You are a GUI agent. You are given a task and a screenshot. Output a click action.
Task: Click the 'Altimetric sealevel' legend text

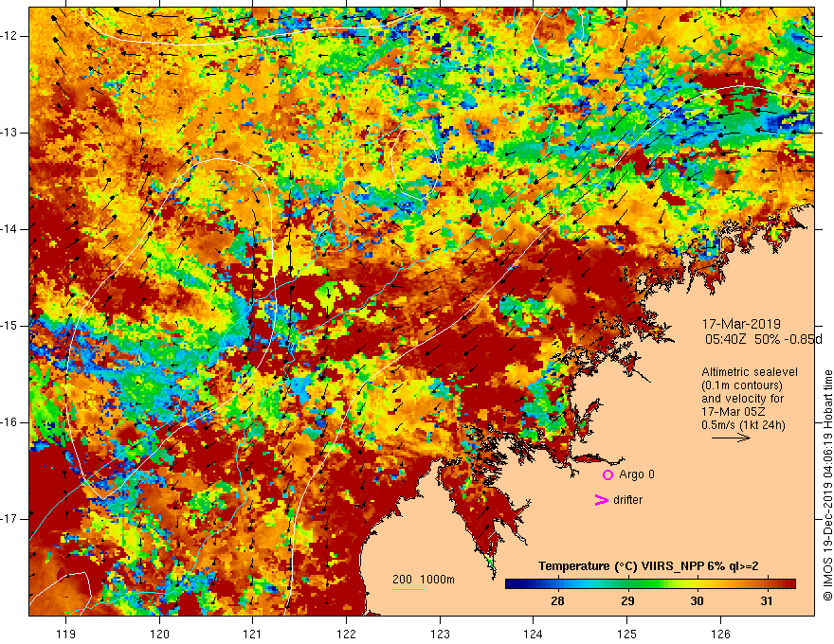point(750,372)
